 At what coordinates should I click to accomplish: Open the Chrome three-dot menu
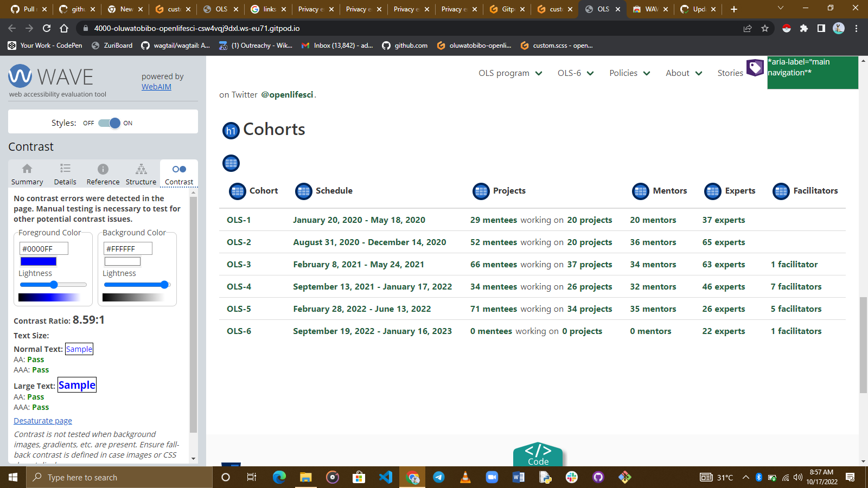tap(856, 28)
